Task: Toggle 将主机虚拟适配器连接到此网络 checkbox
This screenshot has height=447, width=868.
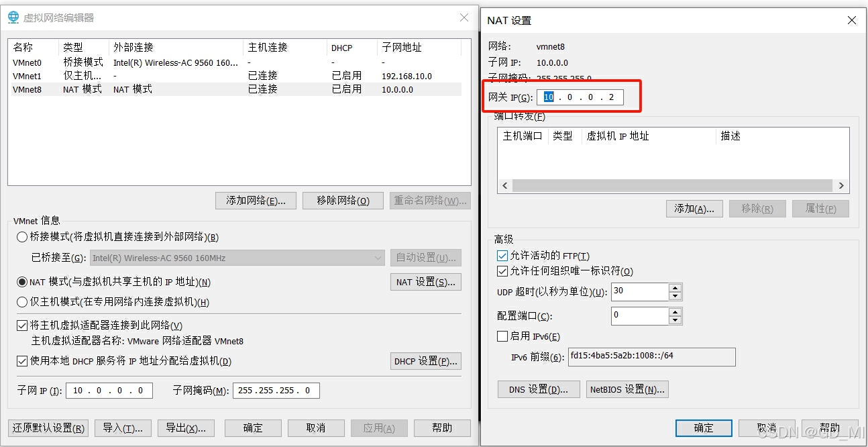Action: click(x=22, y=326)
